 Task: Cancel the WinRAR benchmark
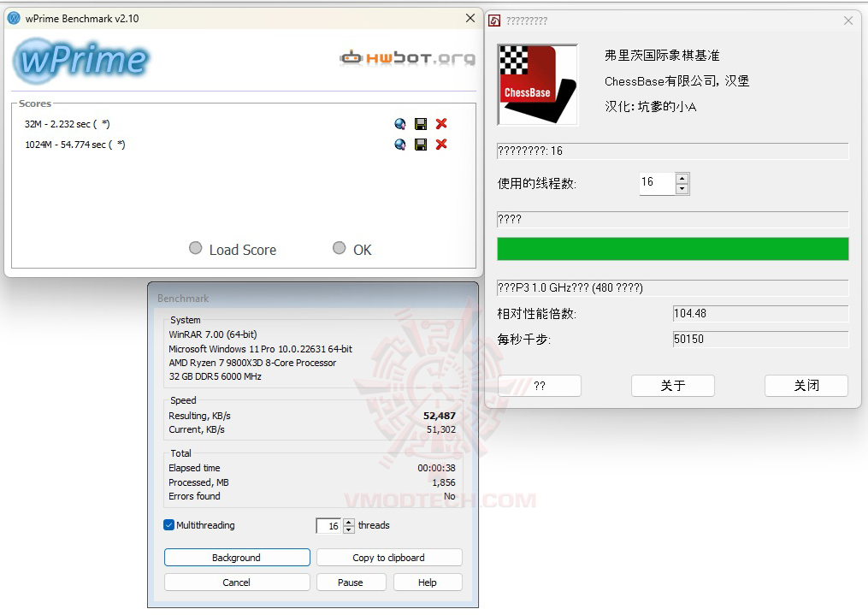pos(237,582)
